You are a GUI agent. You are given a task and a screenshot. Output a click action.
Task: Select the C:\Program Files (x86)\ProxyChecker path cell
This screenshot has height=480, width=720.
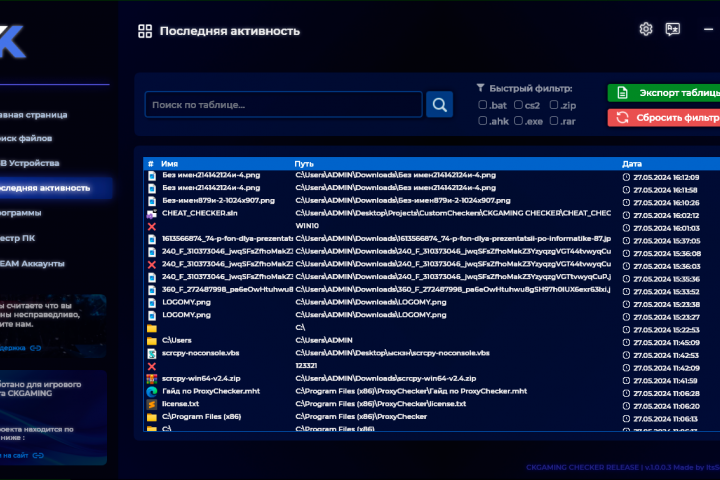click(x=361, y=417)
